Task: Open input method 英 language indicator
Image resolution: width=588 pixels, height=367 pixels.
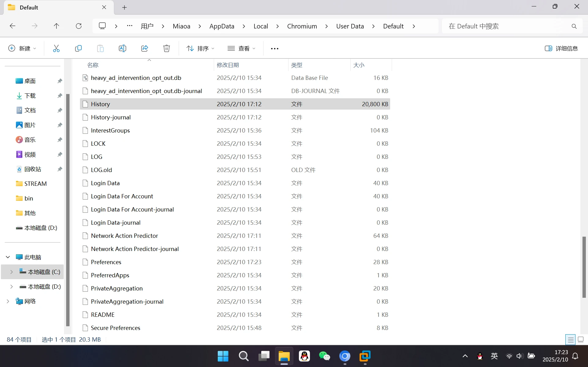Action: (x=494, y=356)
